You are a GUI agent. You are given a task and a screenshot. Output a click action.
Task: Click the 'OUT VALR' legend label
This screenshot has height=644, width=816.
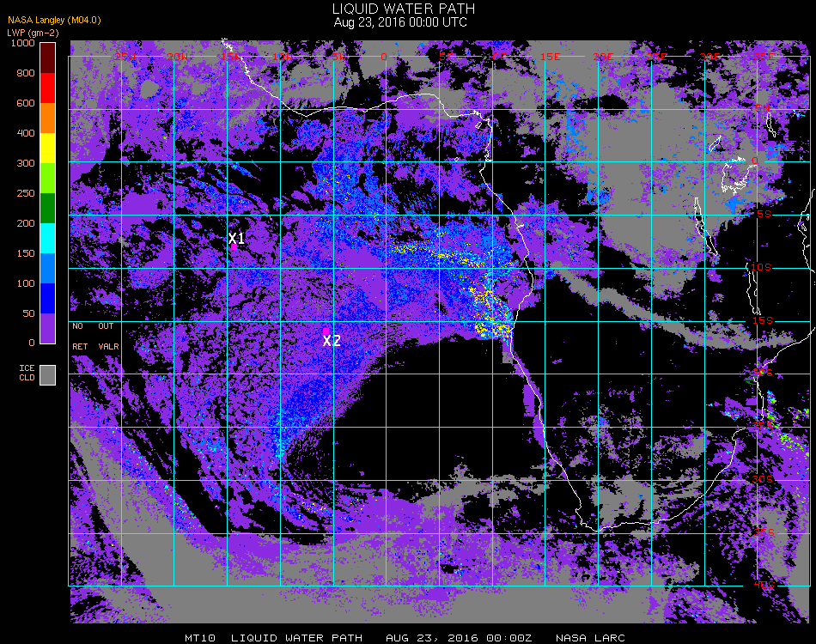(108, 336)
